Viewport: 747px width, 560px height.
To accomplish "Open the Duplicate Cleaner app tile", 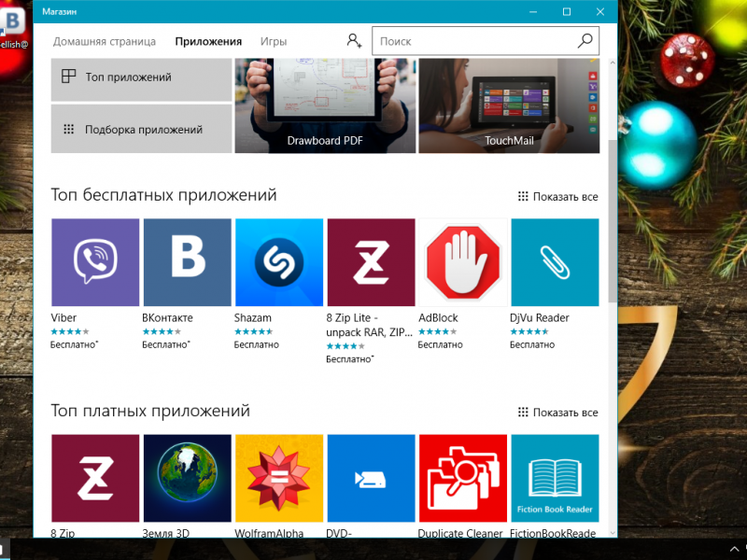I will 463,478.
